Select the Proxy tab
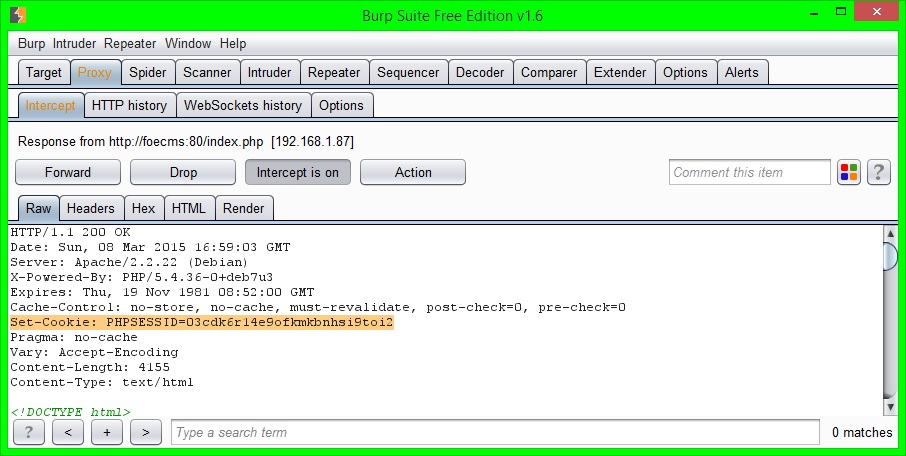The image size is (906, 456). coord(94,73)
